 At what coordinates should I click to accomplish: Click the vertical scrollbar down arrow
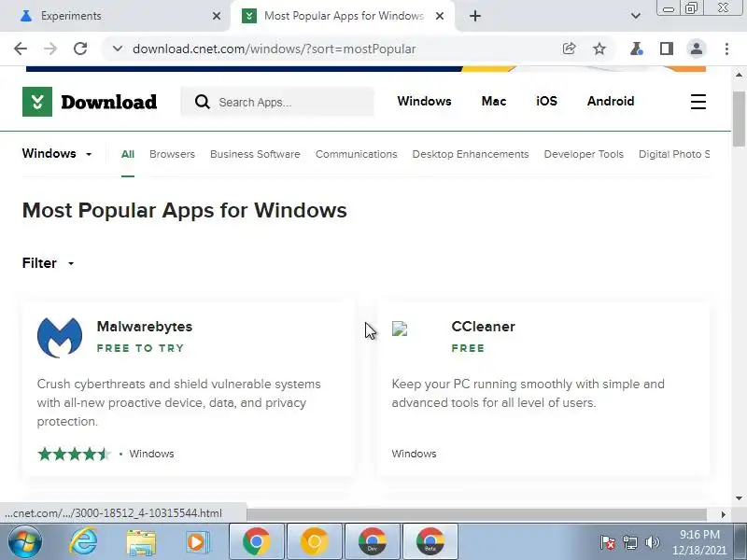pos(739,498)
